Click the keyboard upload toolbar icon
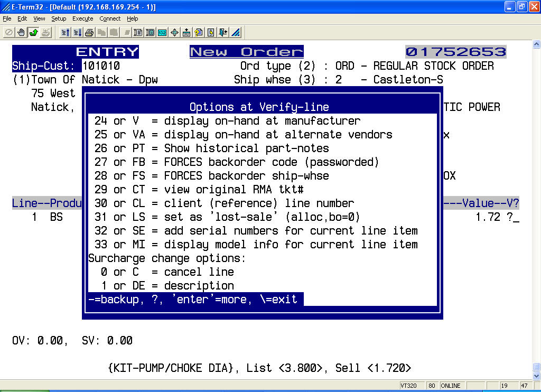Screen dimensions: 541x392 186,32
